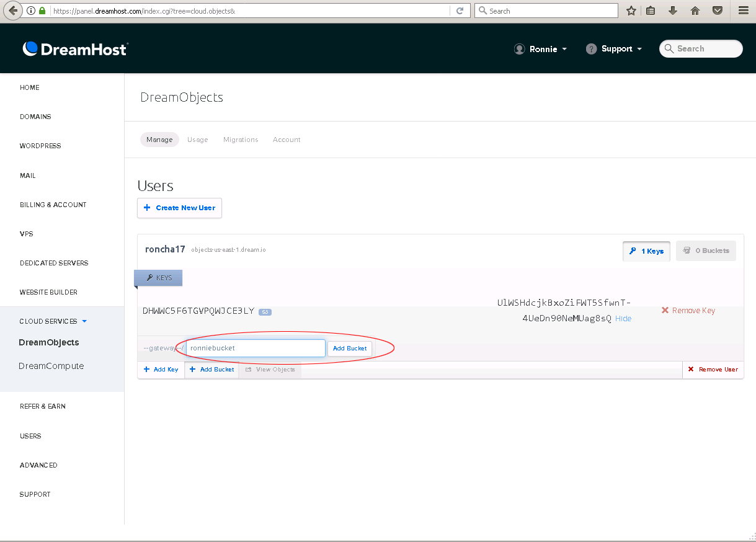Switch to the Usage tab
The image size is (756, 542).
click(198, 140)
